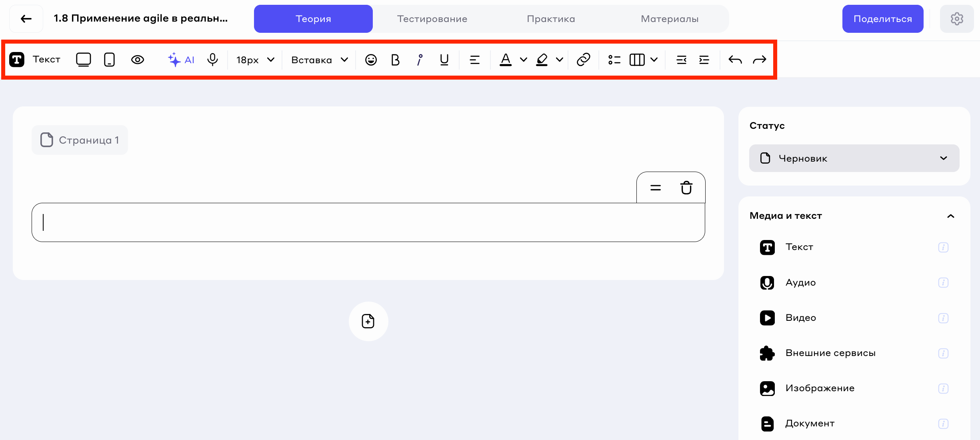Viewport: 980px width, 440px height.
Task: Open the Черновик status dropdown
Action: pyautogui.click(x=854, y=158)
